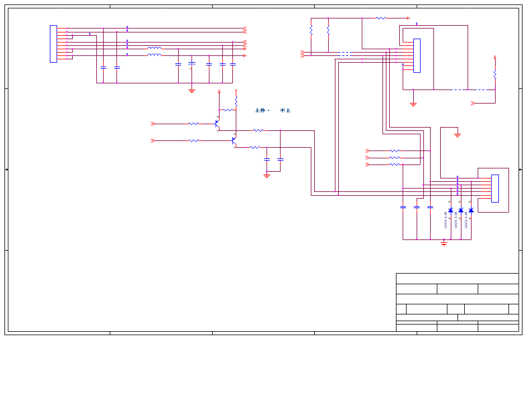Select the upper-right blue connector block
532x409 pixels.
(417, 55)
